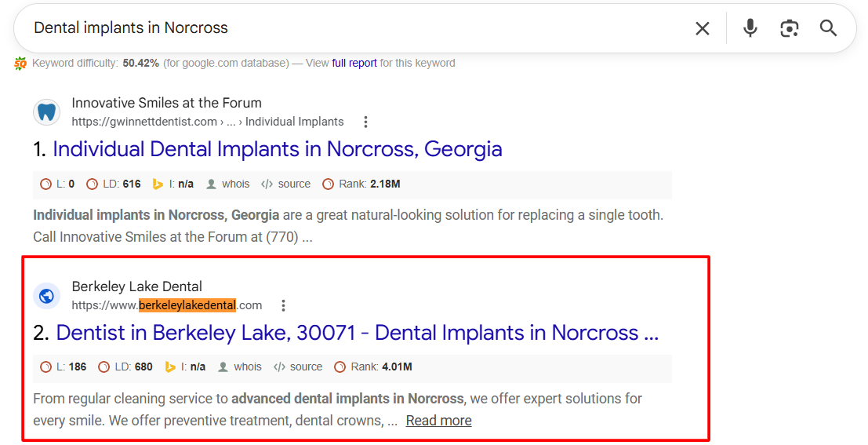Click L: 186 links metric of result 2
The height and width of the screenshot is (445, 868).
point(63,367)
